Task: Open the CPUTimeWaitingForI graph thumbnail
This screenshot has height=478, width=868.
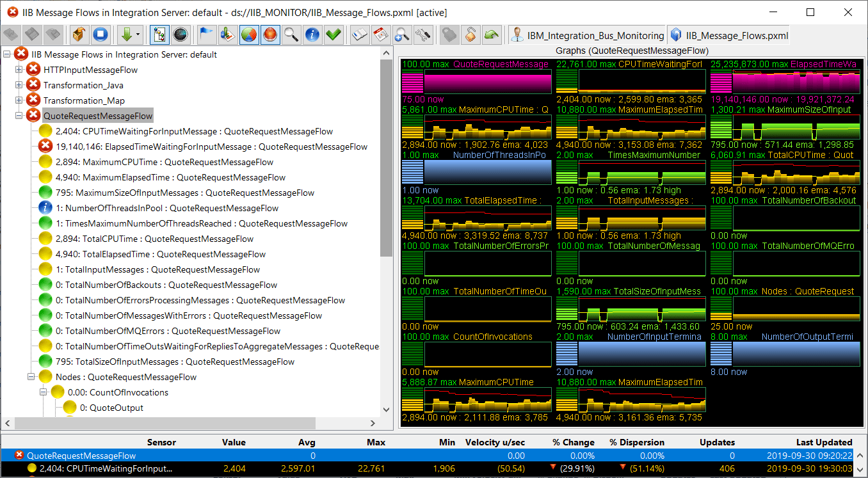Action: (x=631, y=83)
